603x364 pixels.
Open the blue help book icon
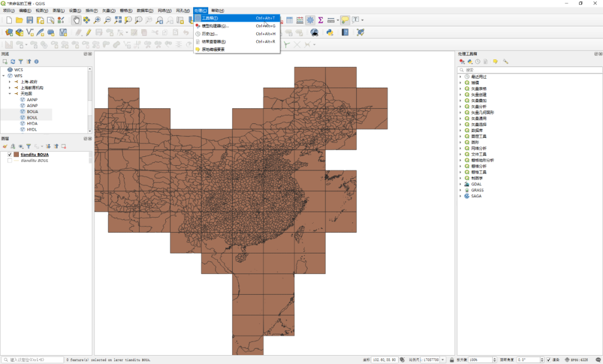(x=345, y=32)
